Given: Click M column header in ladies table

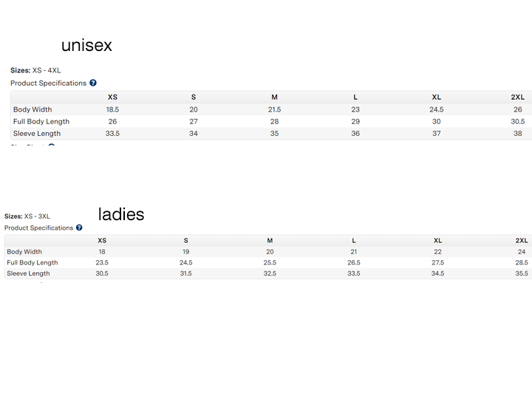Looking at the screenshot, I should [270, 241].
